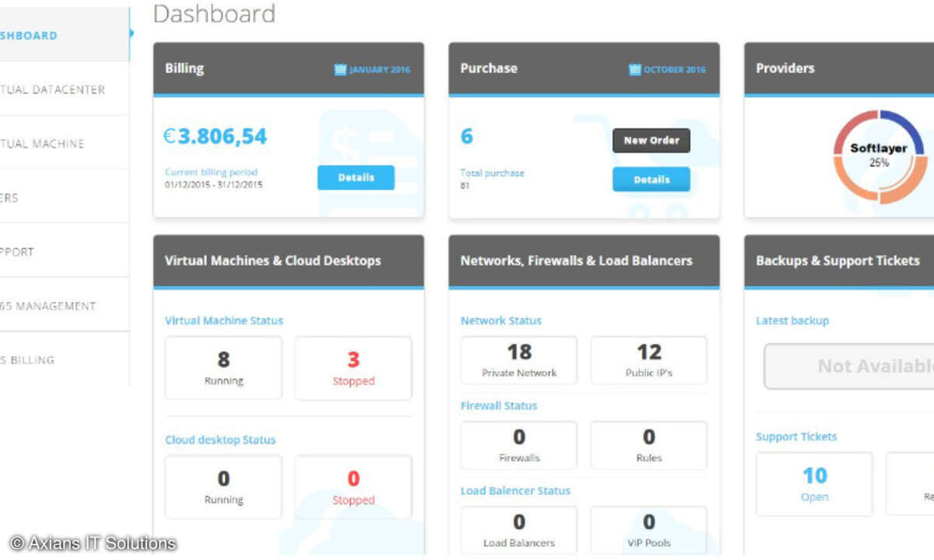Image resolution: width=934 pixels, height=560 pixels.
Task: Click the Backups & Support Tickets header
Action: tap(839, 261)
